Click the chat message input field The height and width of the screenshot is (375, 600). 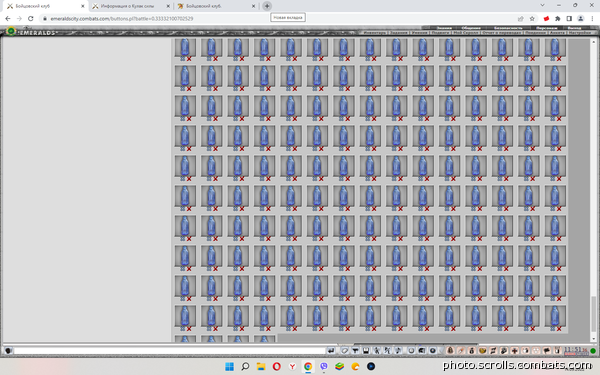(x=169, y=351)
